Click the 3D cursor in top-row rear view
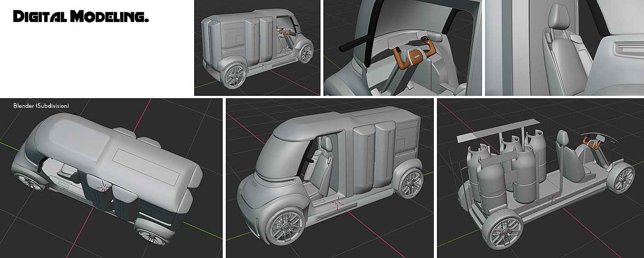The width and height of the screenshot is (644, 258). 264,67
